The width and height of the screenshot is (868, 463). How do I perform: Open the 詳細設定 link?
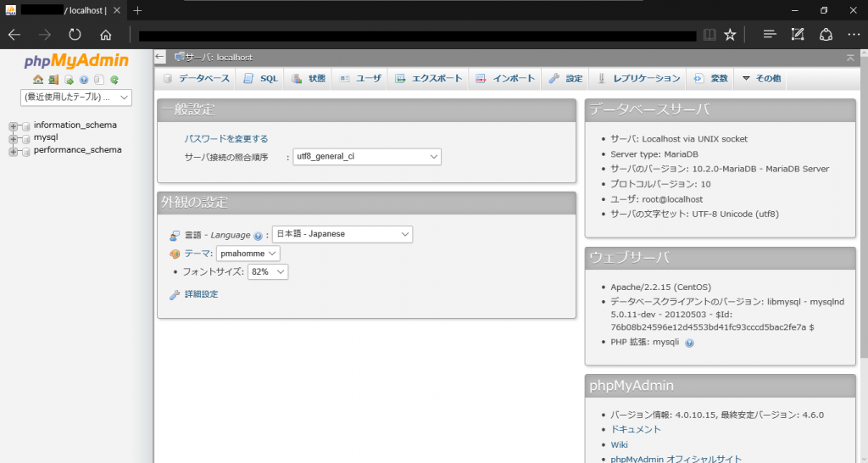201,294
